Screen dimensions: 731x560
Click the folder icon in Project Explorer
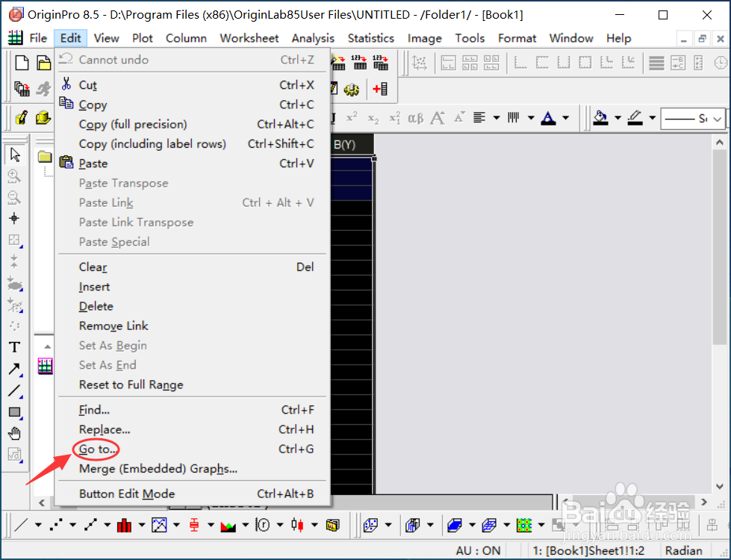pyautogui.click(x=45, y=157)
